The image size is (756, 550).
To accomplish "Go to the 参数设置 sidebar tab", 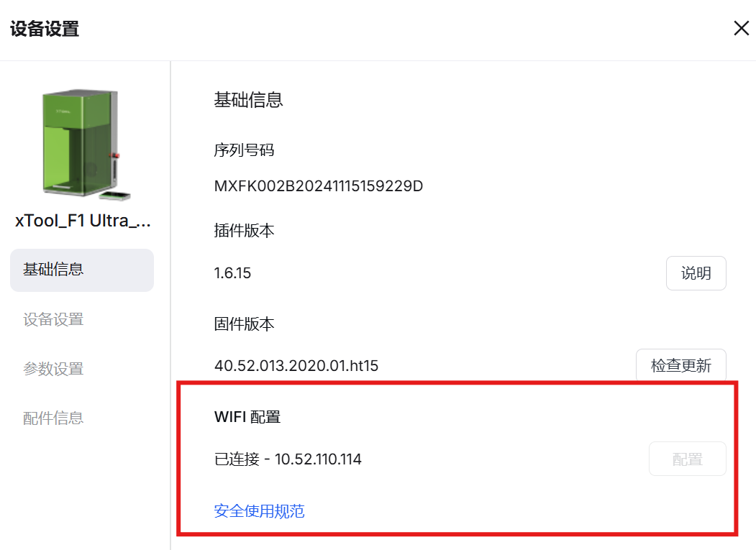I will 53,369.
